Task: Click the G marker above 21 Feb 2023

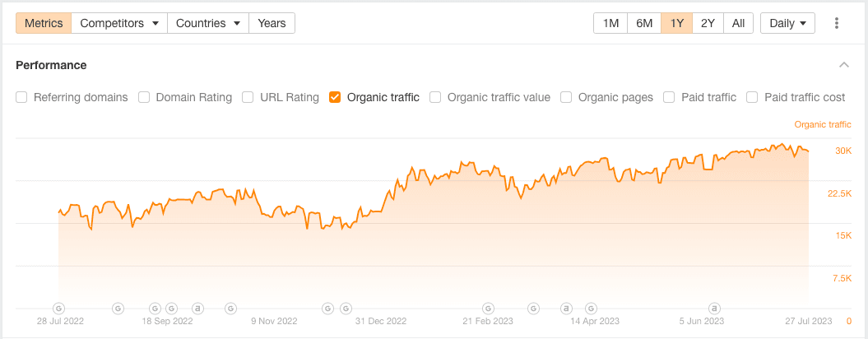Action: [x=489, y=309]
